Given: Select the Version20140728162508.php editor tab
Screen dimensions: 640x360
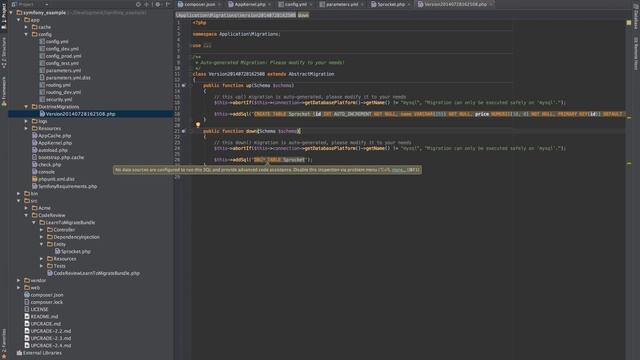Looking at the screenshot, I should [x=455, y=4].
